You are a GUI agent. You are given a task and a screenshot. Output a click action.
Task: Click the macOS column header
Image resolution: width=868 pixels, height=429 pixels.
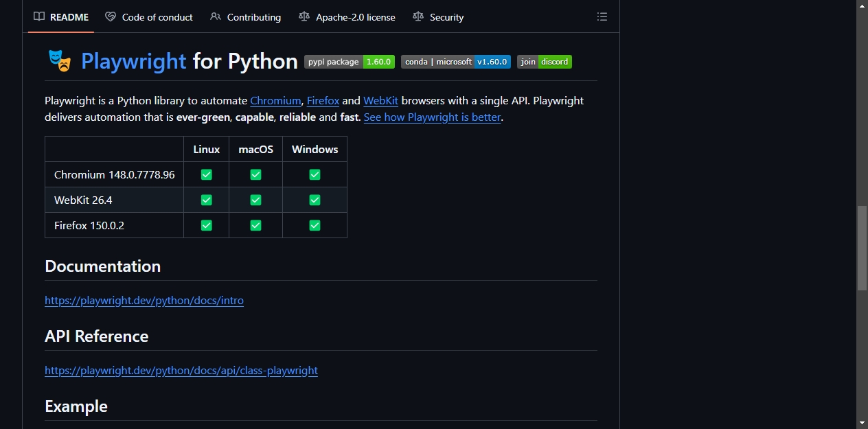point(256,149)
